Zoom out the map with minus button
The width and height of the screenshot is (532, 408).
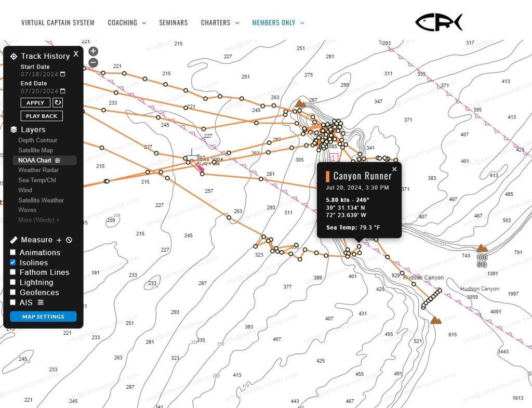coord(94,62)
